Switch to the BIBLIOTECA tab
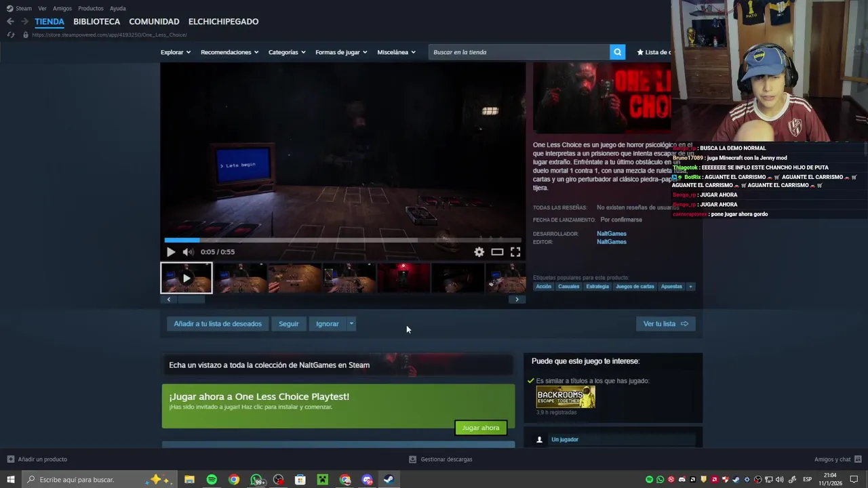The height and width of the screenshot is (488, 868). (x=96, y=22)
